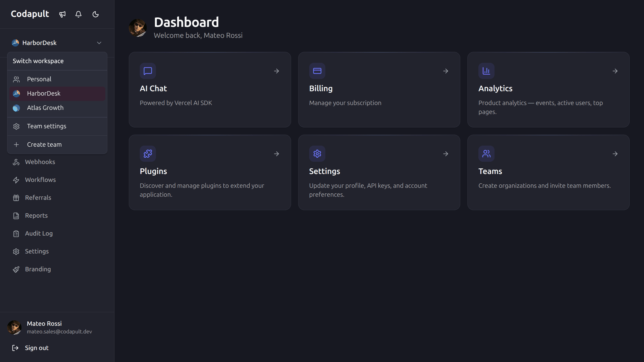644x362 pixels.
Task: Click the Referrals gift icon
Action: pos(16,198)
